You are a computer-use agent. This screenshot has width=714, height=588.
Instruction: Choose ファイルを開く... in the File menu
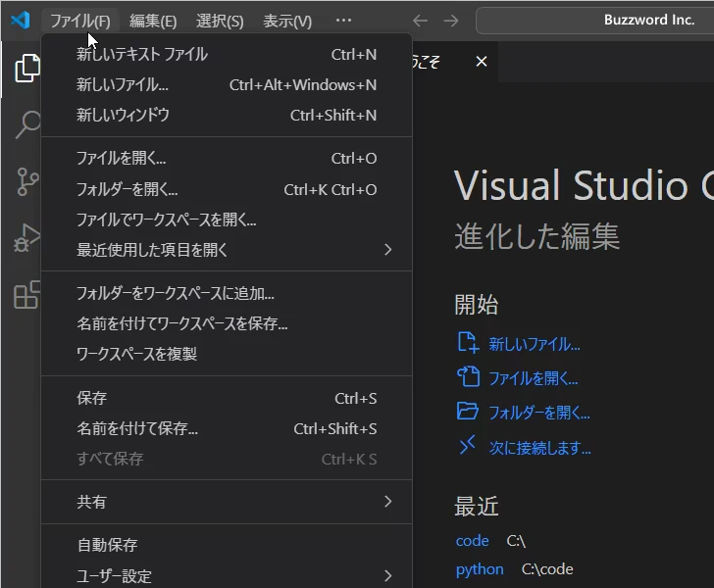point(227,158)
